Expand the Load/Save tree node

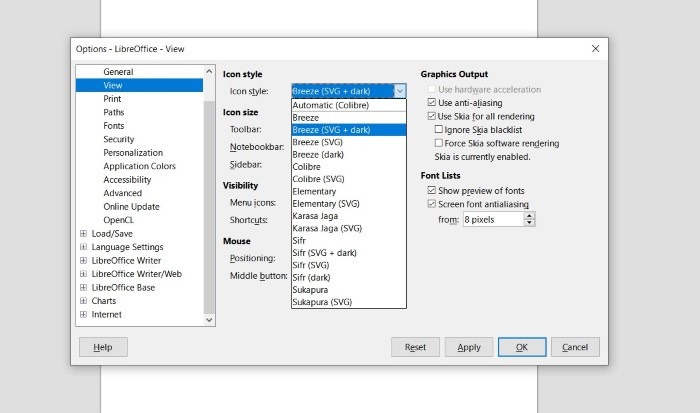pos(83,234)
